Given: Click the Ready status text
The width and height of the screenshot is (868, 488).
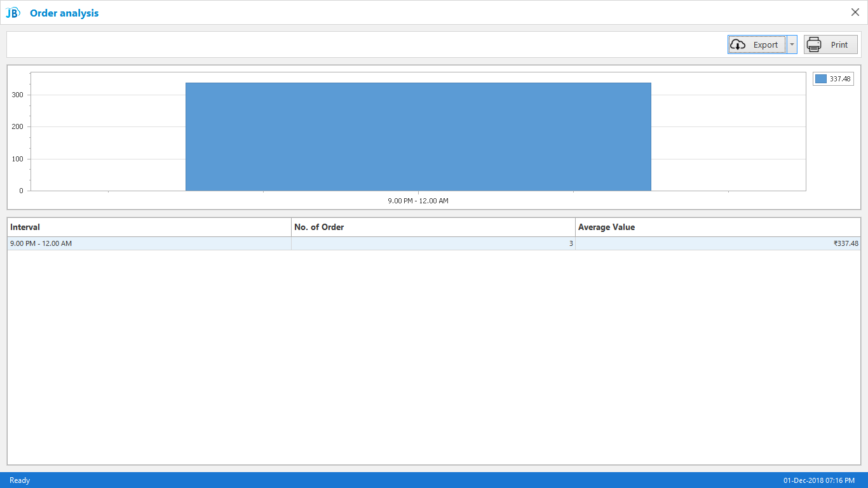Looking at the screenshot, I should (20, 480).
